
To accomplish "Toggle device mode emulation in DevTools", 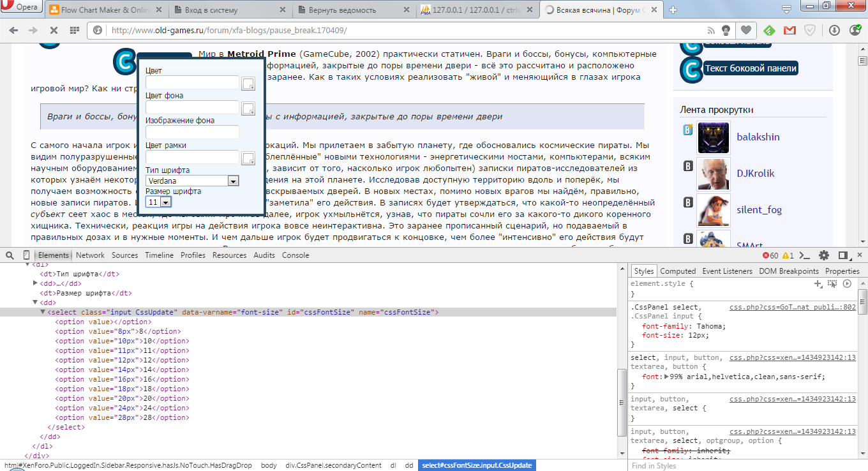I will 26,255.
